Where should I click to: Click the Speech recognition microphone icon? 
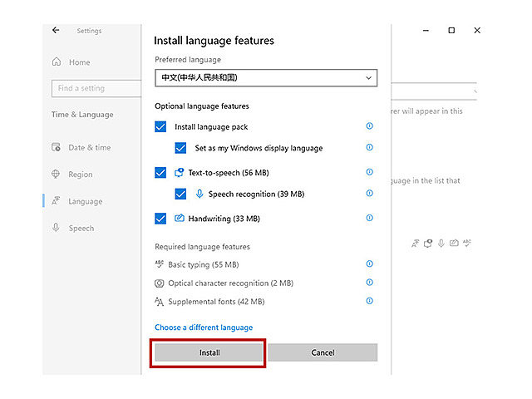pyautogui.click(x=199, y=194)
